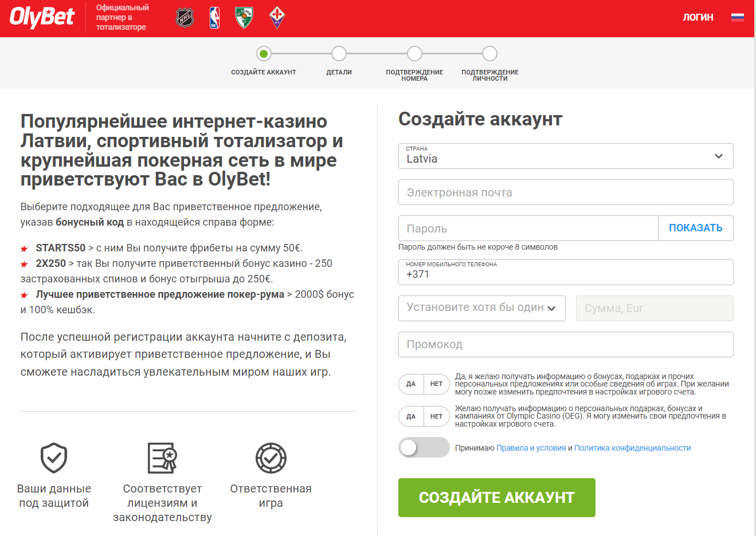Select the ПОДТВЕРЖДЕНИЕ НОМЕРА step
756x536 pixels.
point(414,54)
